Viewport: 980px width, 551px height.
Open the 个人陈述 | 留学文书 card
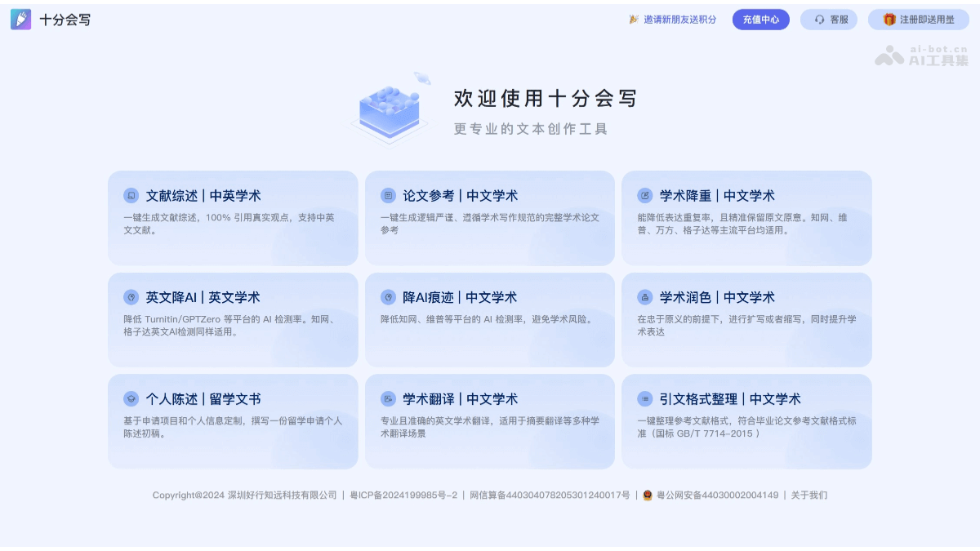click(234, 422)
